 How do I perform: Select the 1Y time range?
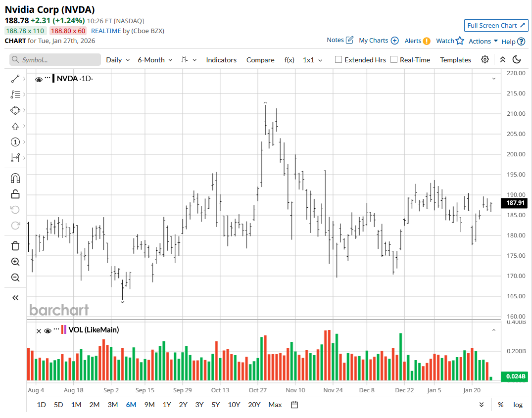pos(167,405)
